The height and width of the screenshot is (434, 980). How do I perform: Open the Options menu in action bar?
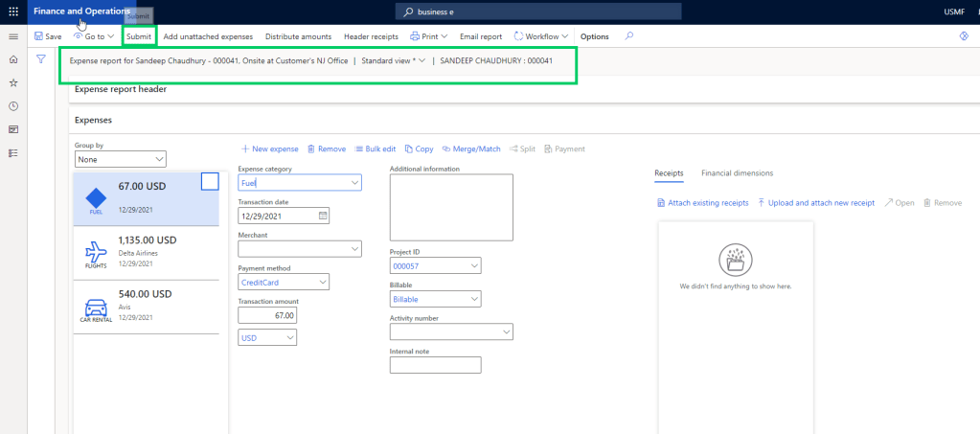594,36
